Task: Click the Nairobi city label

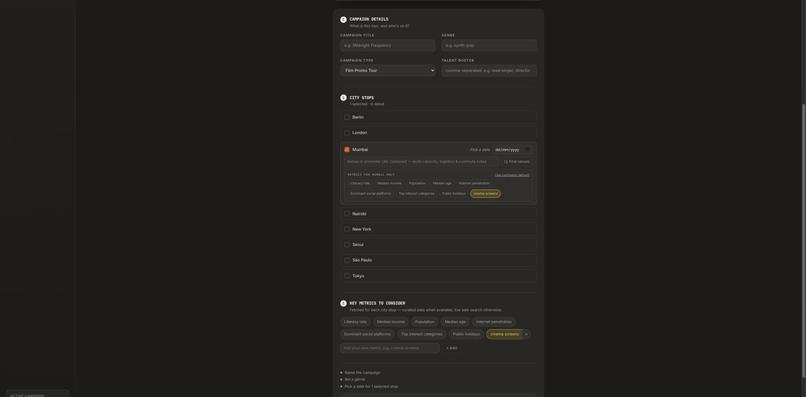Action: [359, 213]
